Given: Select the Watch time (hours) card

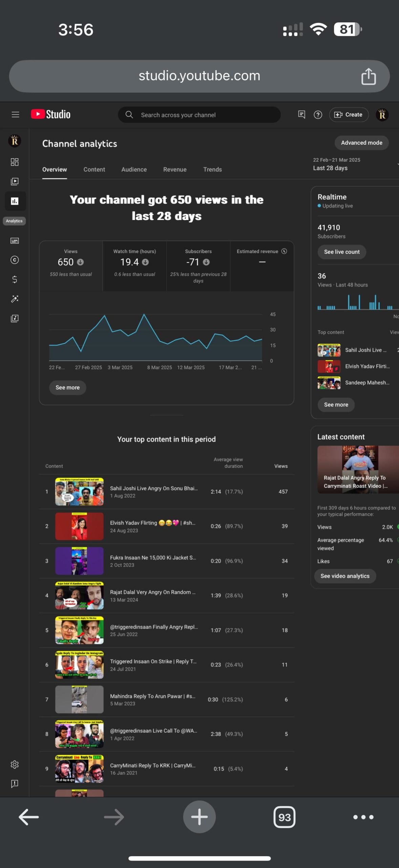Looking at the screenshot, I should (x=134, y=266).
